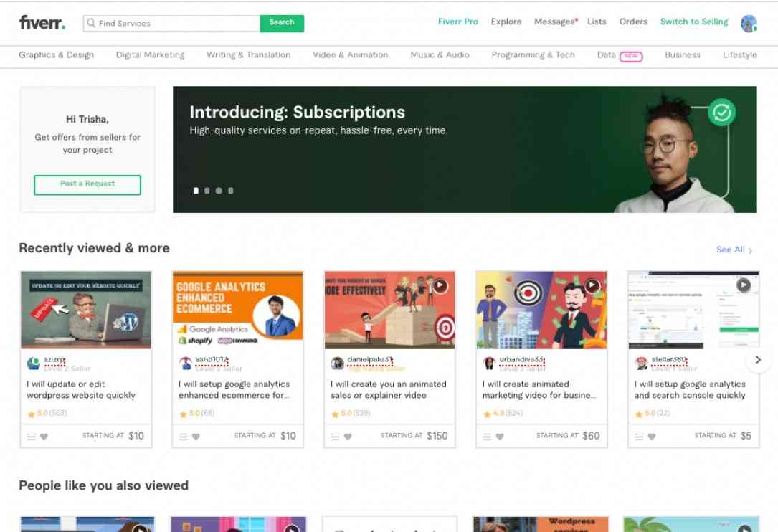Open the Data category
778x532 pixels.
coord(607,55)
